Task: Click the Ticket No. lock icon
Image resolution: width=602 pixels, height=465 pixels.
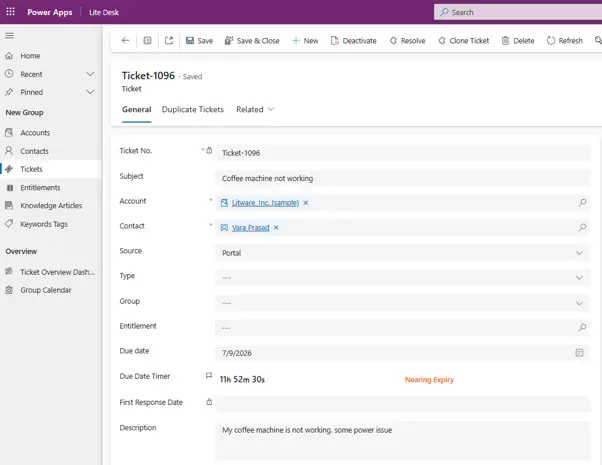Action: click(x=209, y=151)
